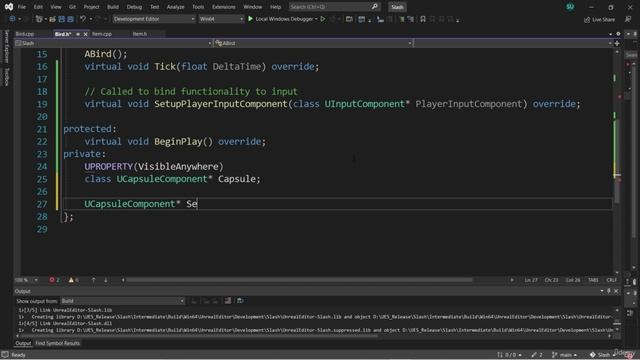Click the bookmark toolbar icon

[423, 19]
